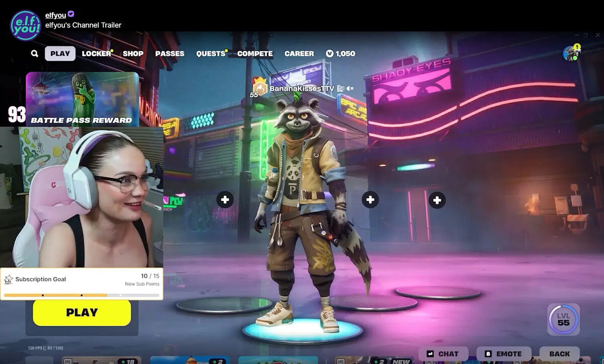
Task: Open the LOCKER tab
Action: click(x=96, y=53)
